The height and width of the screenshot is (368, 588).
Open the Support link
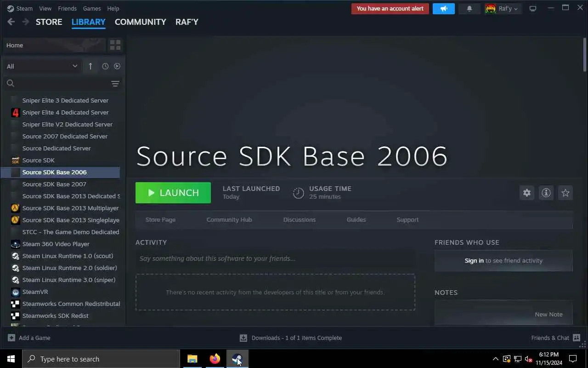(407, 219)
